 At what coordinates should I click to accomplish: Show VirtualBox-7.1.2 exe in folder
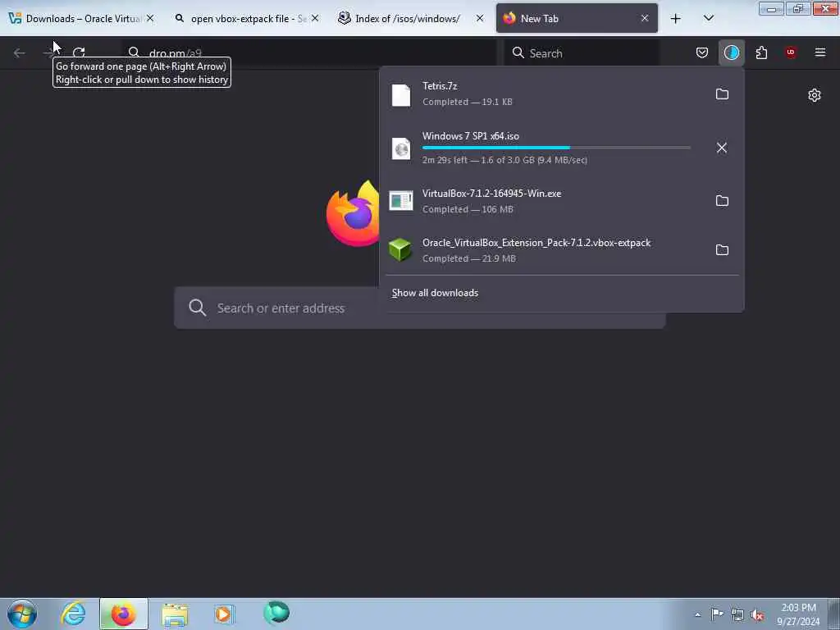722,201
